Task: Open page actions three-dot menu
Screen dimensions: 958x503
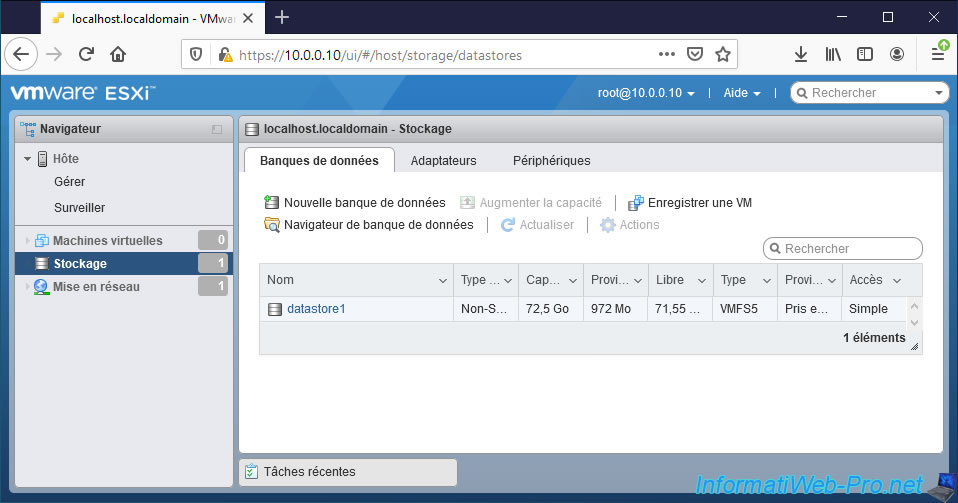Action: pos(667,54)
